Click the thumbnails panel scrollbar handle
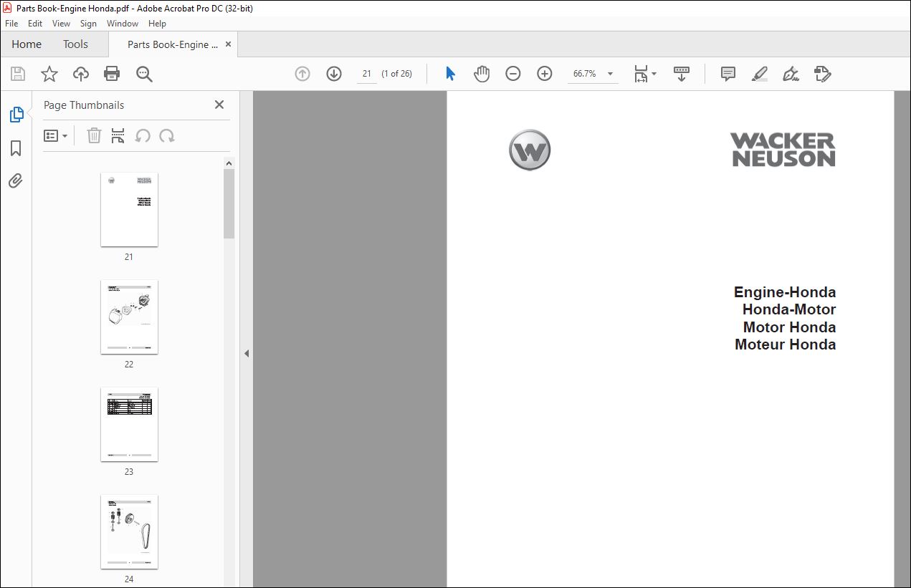Screen dimensions: 911x588 click(229, 204)
